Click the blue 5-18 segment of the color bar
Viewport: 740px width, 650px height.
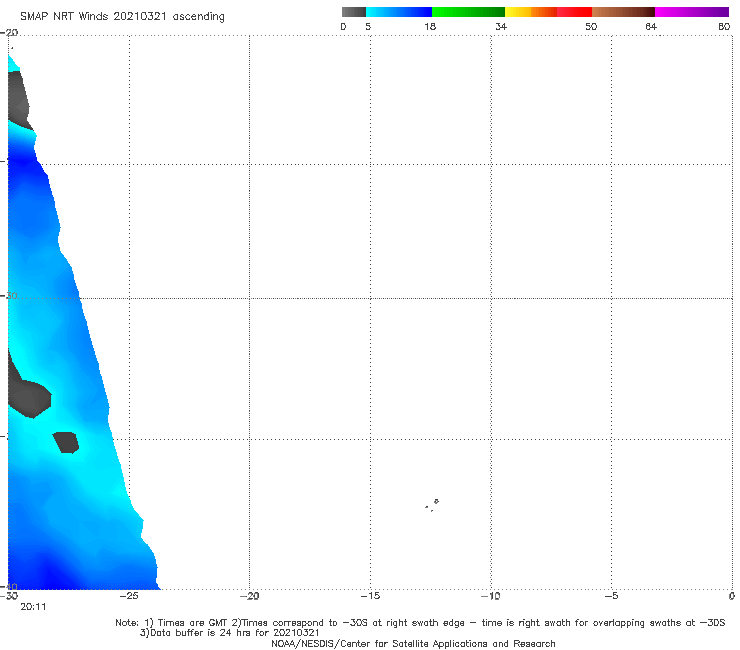399,12
